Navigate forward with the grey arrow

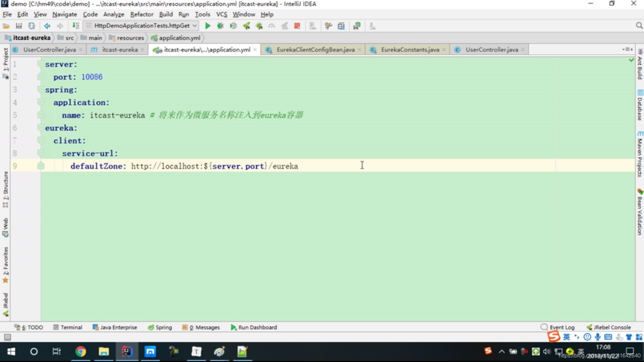[60, 26]
